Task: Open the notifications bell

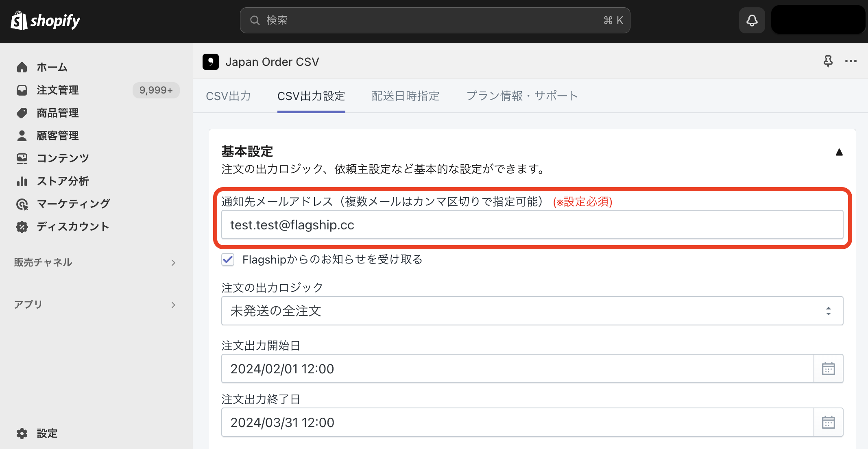Action: 752,20
